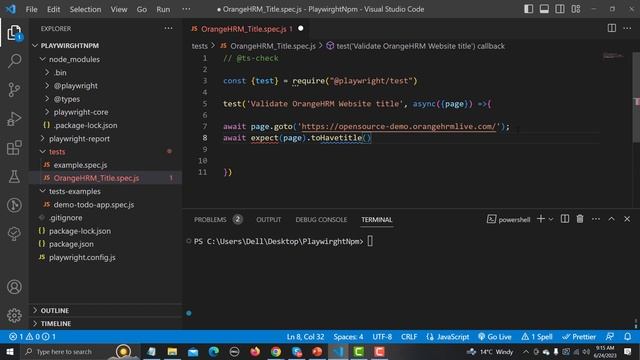640x360 pixels.
Task: Open terminal panel more actions ellipsis
Action: (596, 219)
